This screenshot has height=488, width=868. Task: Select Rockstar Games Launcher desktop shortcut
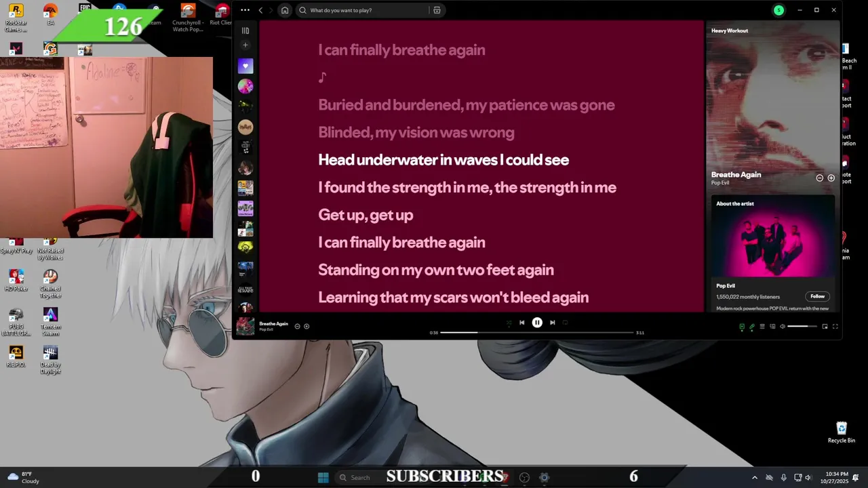tap(16, 18)
